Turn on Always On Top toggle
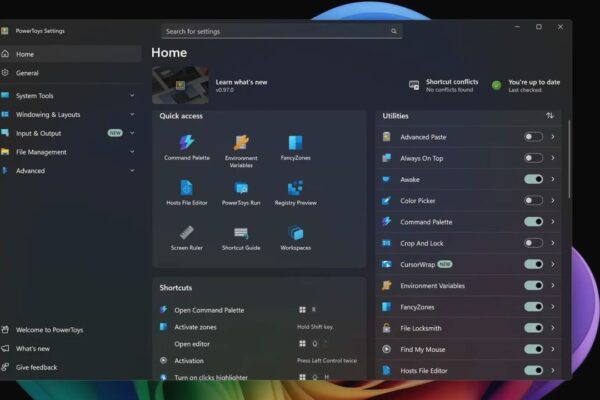600x400 pixels. pyautogui.click(x=533, y=158)
